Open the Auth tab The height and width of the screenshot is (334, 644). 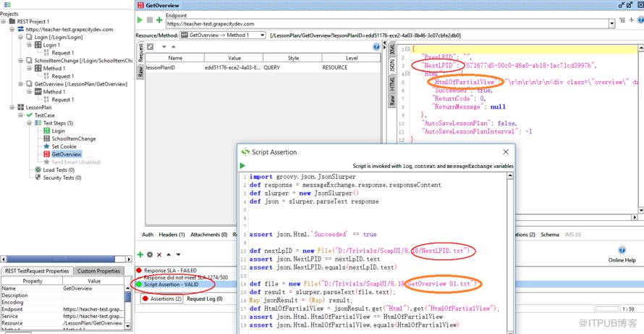[x=148, y=235]
